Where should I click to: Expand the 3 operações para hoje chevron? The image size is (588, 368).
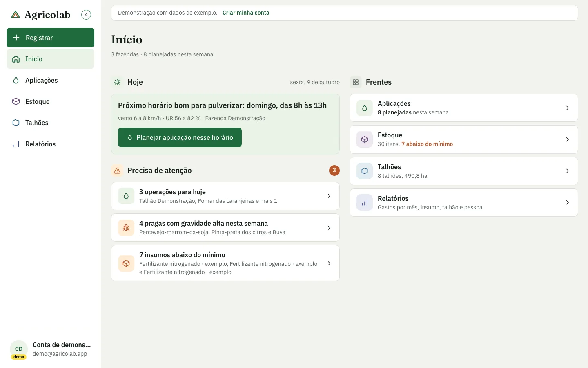coord(329,196)
